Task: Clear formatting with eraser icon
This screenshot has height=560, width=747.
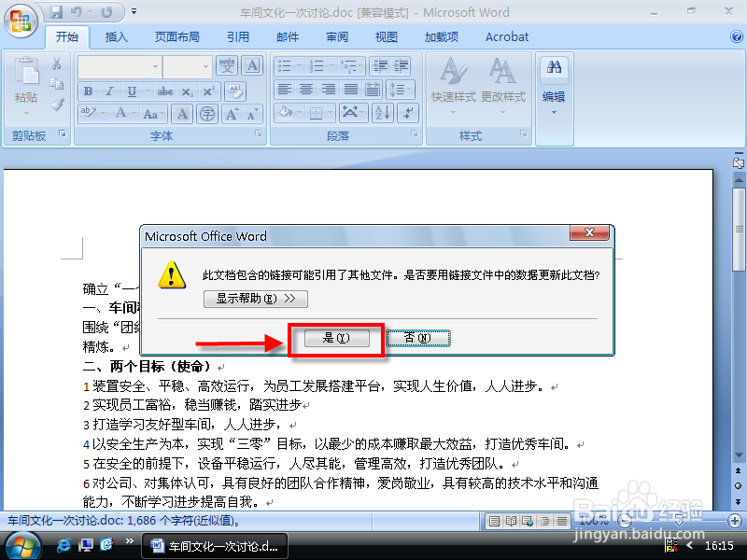Action: (x=235, y=91)
